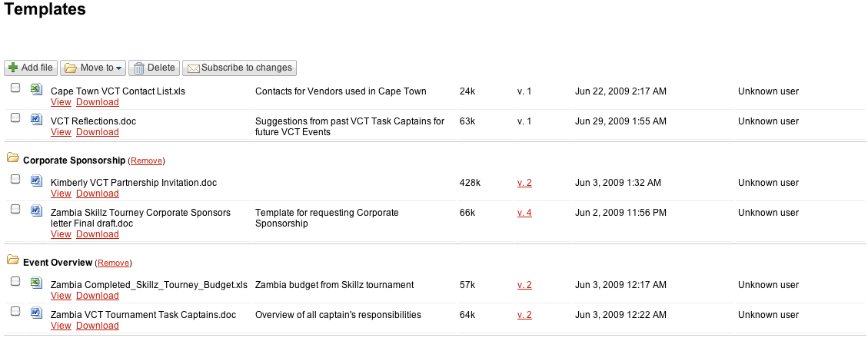Add a new file
868x341 pixels.
point(31,68)
